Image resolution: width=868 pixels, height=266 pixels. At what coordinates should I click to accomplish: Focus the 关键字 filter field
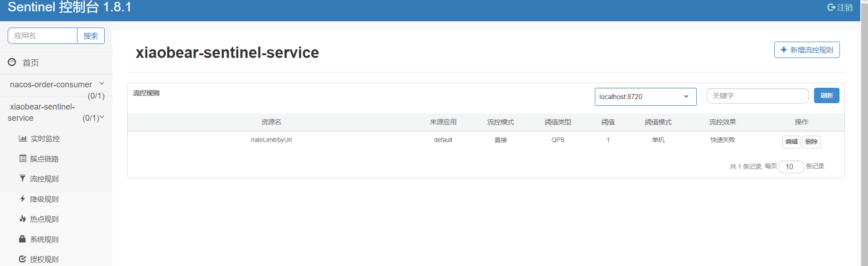[x=757, y=96]
